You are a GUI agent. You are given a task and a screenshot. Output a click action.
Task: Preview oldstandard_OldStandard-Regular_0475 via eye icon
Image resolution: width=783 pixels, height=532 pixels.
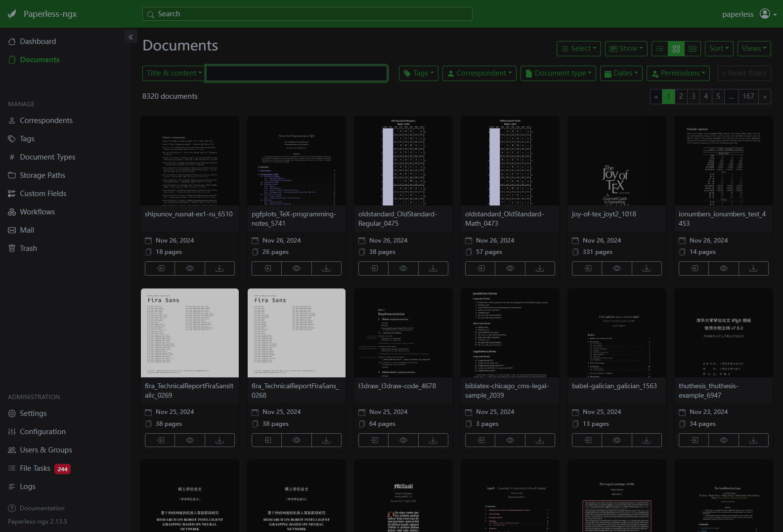point(403,268)
